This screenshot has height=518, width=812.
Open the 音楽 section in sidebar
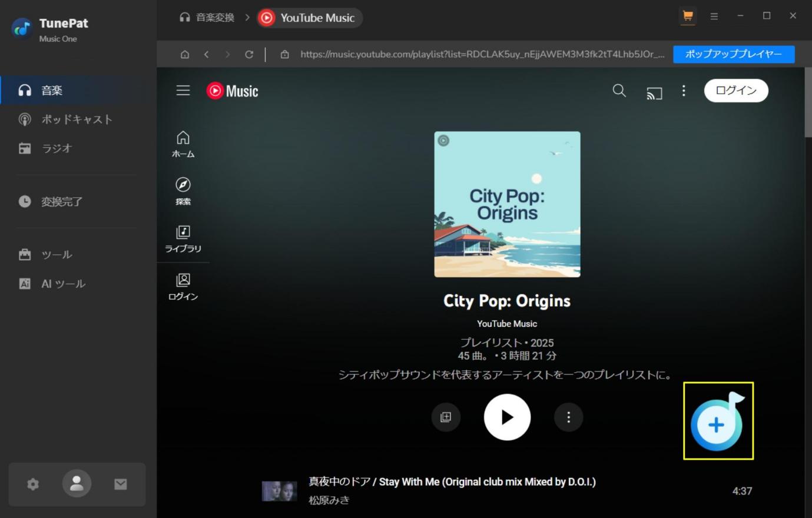tap(78, 90)
